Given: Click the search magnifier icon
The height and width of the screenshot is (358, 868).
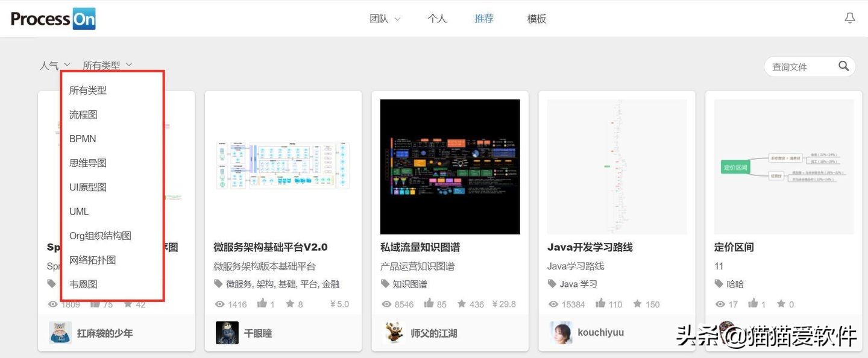Looking at the screenshot, I should pos(843,66).
